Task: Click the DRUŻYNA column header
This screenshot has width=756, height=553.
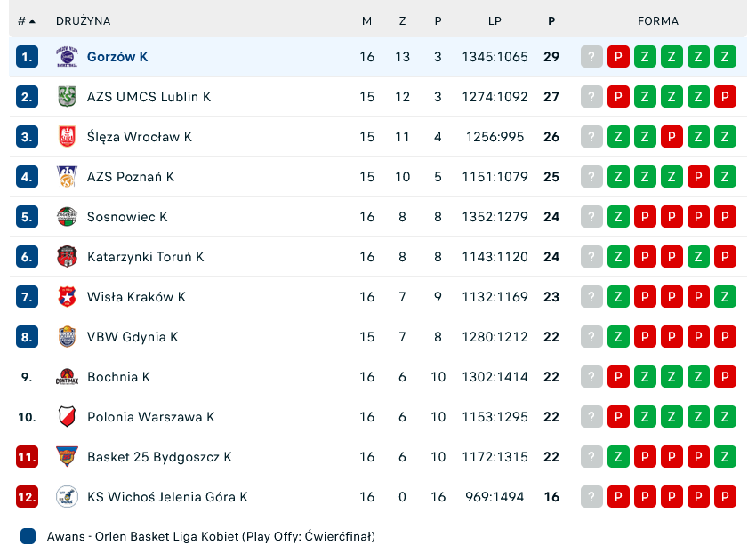Action: (83, 20)
